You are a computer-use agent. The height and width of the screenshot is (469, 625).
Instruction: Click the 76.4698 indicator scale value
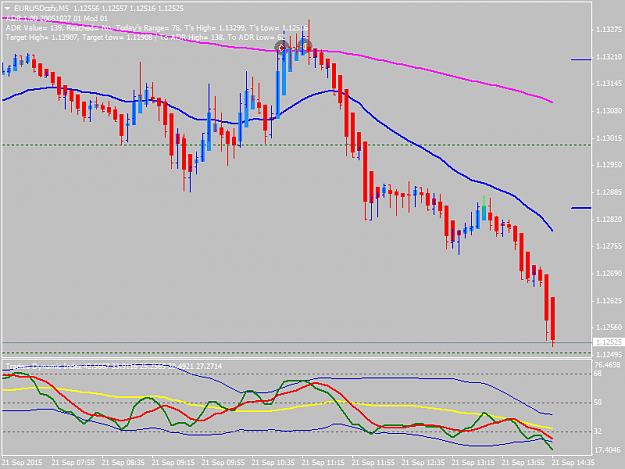click(607, 365)
